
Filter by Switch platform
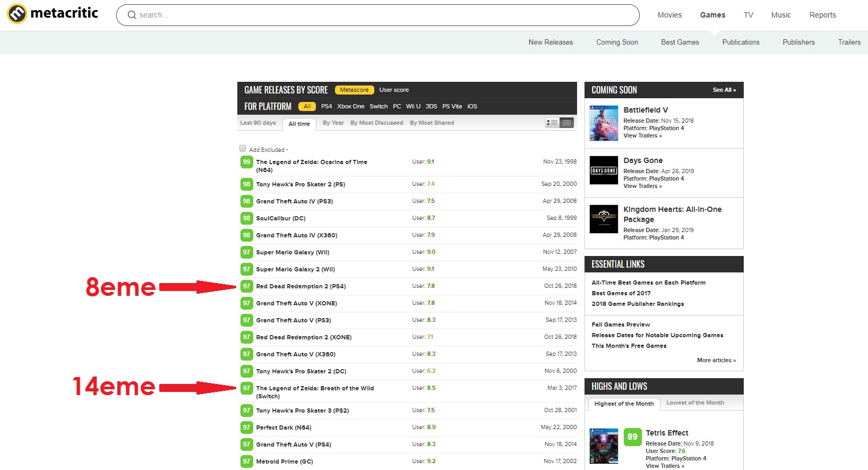pos(379,107)
